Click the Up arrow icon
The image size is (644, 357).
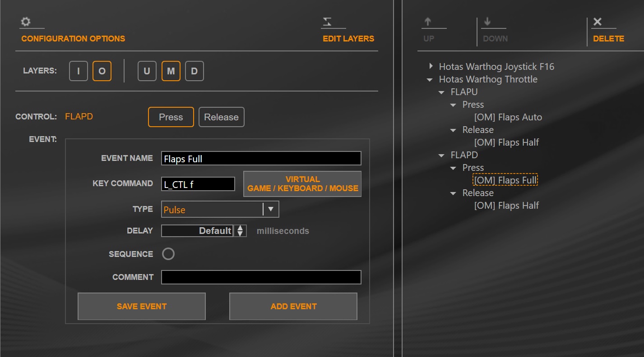click(428, 22)
